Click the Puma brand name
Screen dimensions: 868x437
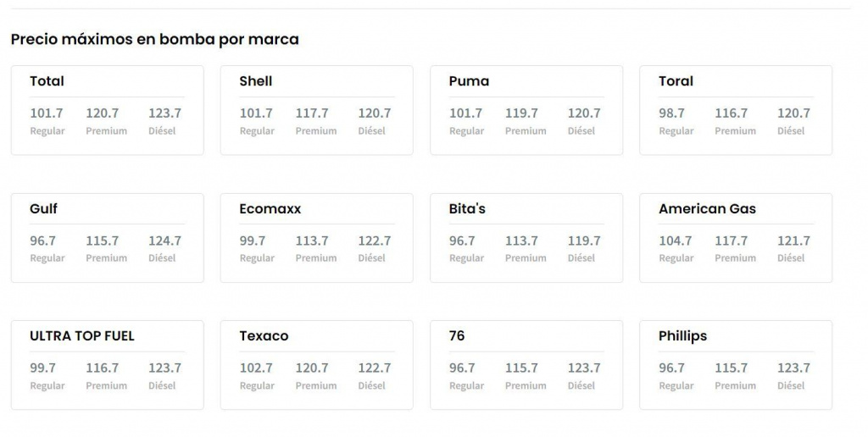pos(469,81)
